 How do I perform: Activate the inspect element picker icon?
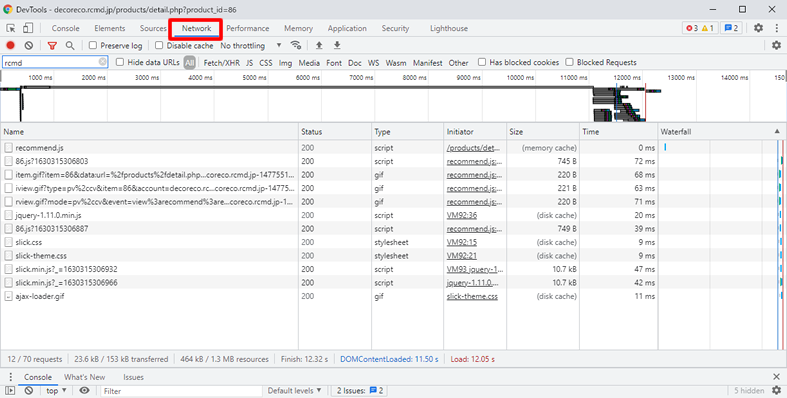pos(11,28)
